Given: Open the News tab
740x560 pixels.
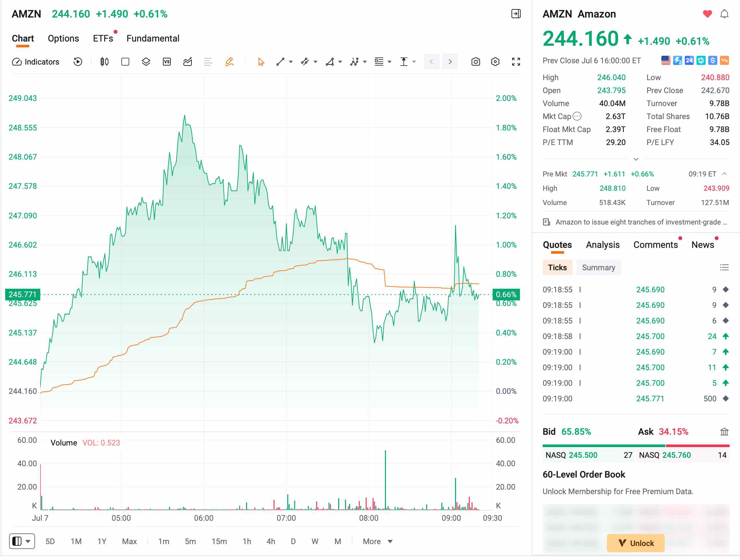Looking at the screenshot, I should point(703,245).
